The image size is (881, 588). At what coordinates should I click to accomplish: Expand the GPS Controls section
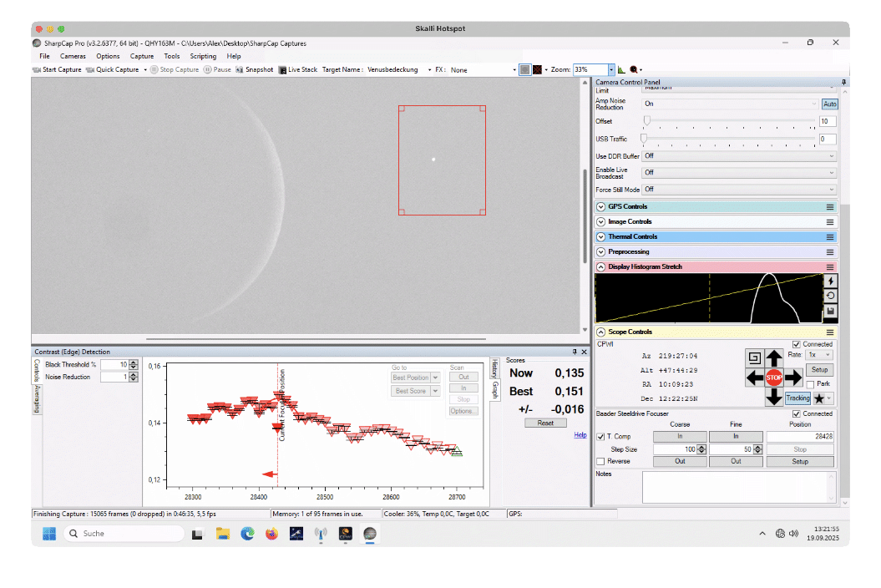pyautogui.click(x=601, y=207)
